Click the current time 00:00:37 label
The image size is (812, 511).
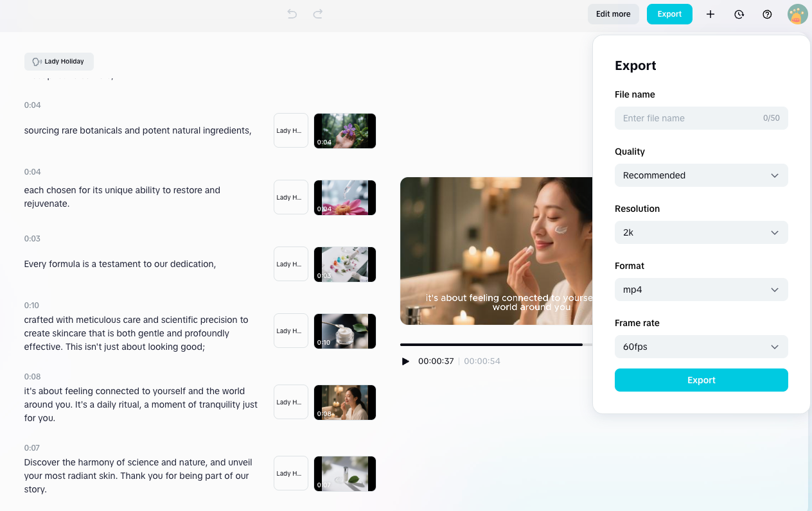(436, 361)
